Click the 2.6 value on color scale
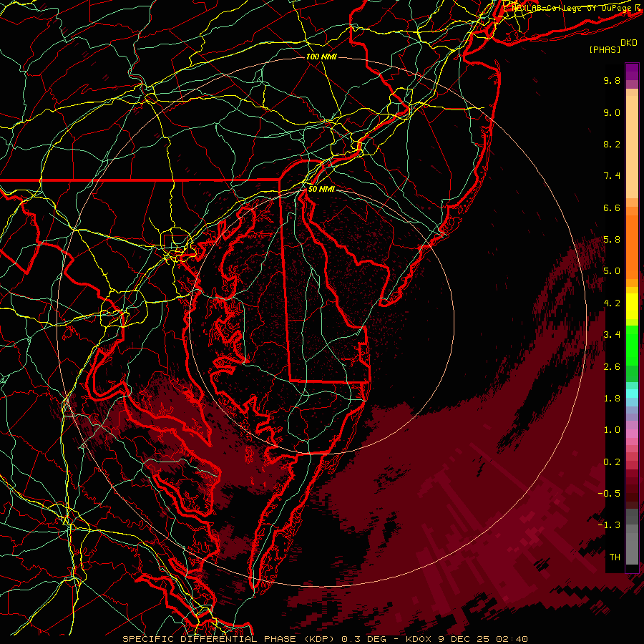This screenshot has width=644, height=644. 612,367
